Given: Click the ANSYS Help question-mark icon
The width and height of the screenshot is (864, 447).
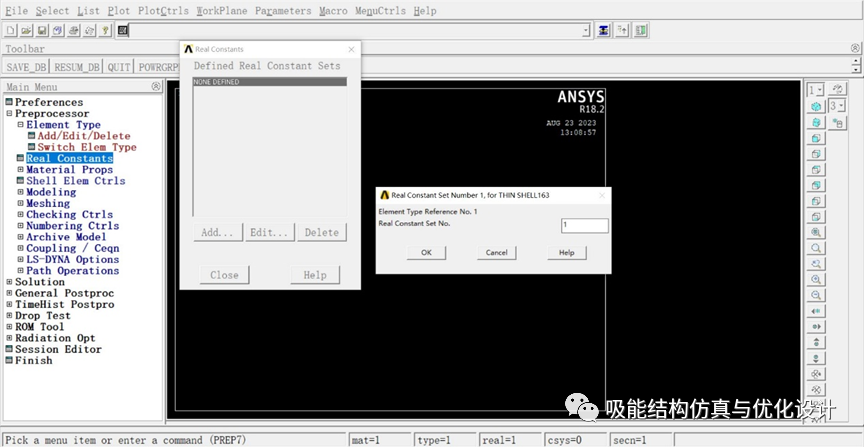Looking at the screenshot, I should (x=105, y=30).
